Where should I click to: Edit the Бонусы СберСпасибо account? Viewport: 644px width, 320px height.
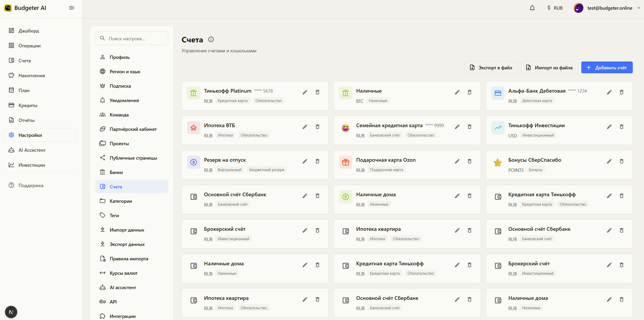tap(609, 161)
